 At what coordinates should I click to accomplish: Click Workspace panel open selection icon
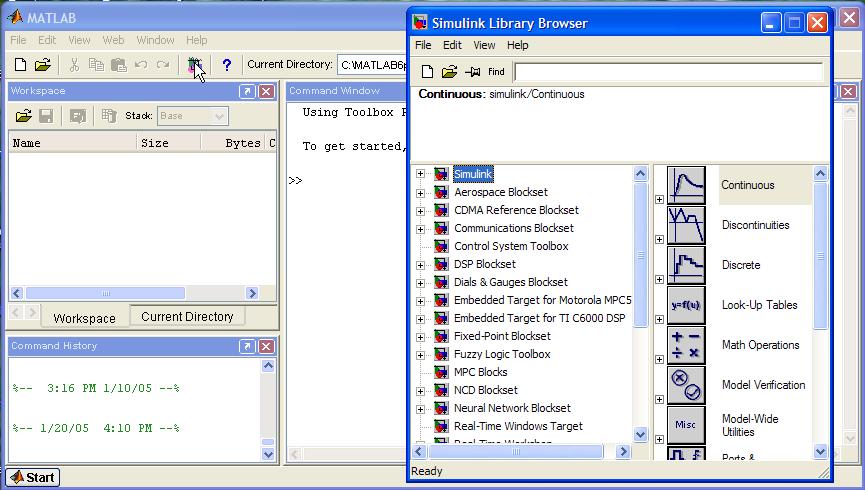click(x=77, y=116)
